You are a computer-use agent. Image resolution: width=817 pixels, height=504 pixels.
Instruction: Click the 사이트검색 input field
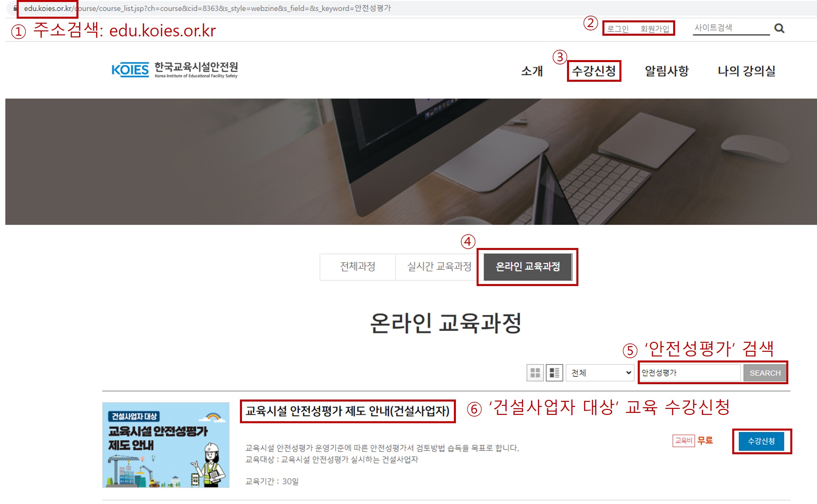pos(730,28)
